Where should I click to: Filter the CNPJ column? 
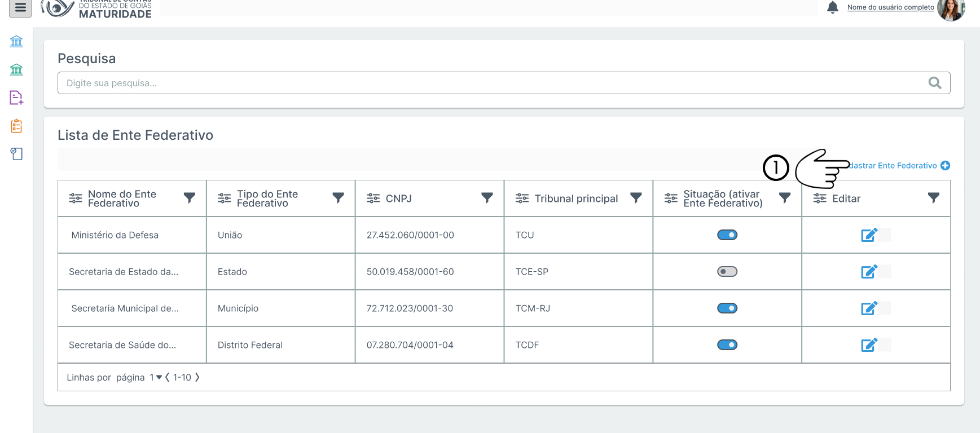tap(487, 198)
